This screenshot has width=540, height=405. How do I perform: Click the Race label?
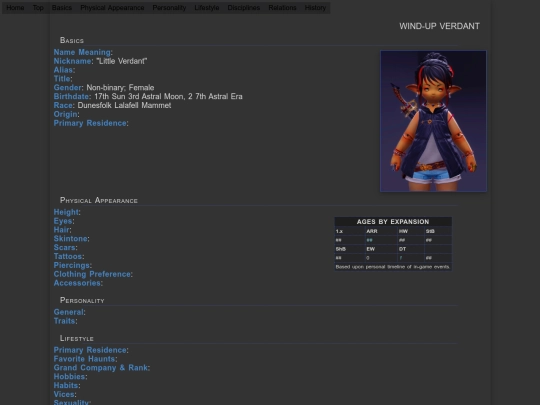coord(63,105)
